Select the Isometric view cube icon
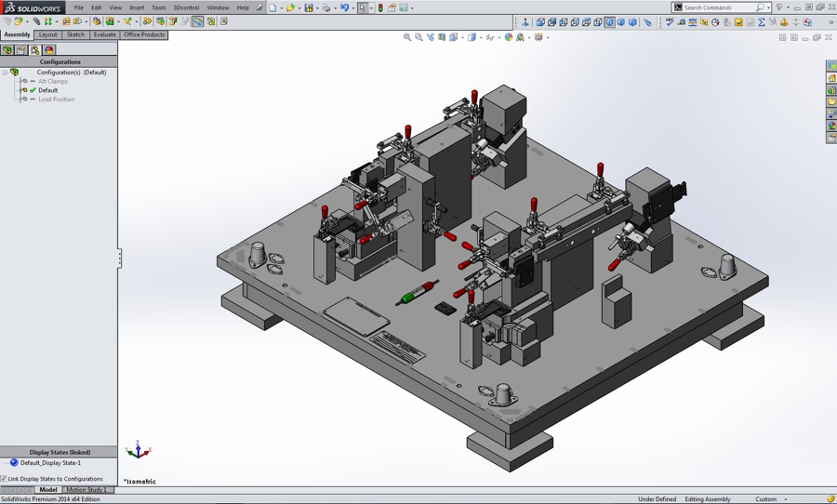Image resolution: width=837 pixels, height=504 pixels. 609,22
